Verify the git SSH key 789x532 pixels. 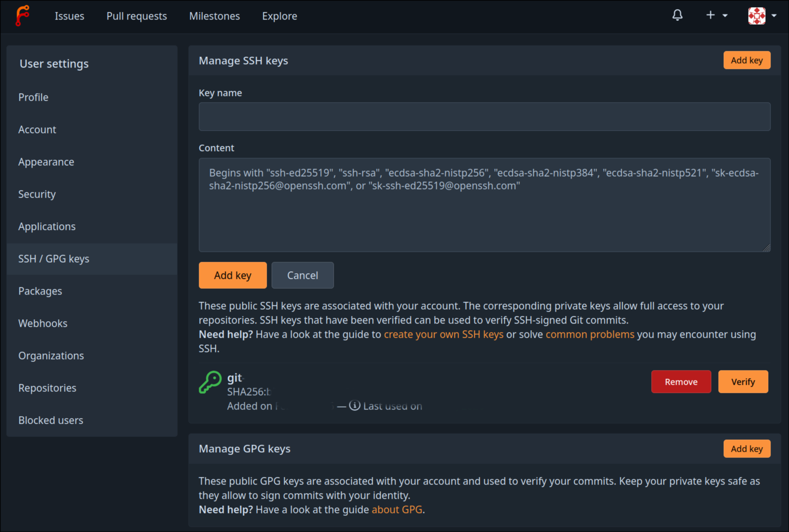[x=742, y=382]
